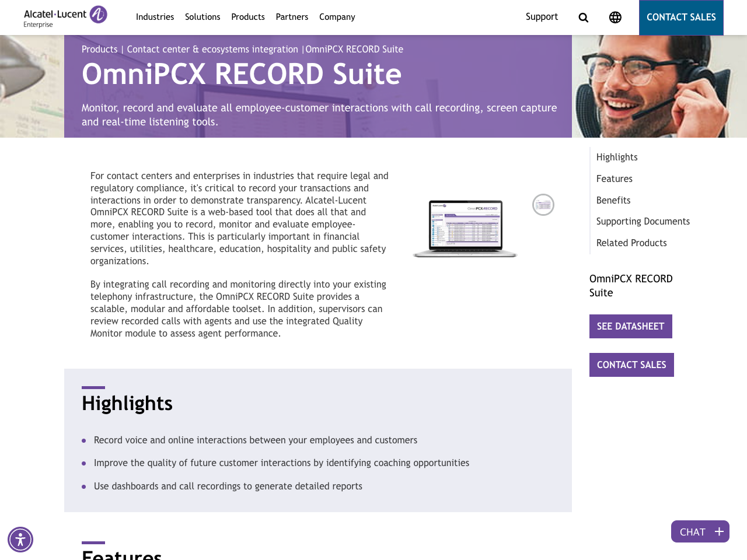Image resolution: width=747 pixels, height=560 pixels.
Task: Open the Chat widget
Action: pos(700,531)
